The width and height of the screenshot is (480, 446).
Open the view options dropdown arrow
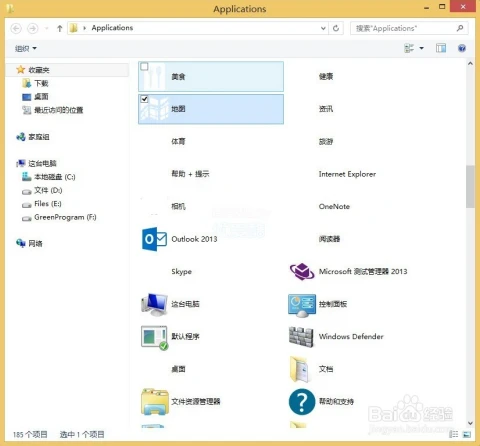tap(422, 48)
